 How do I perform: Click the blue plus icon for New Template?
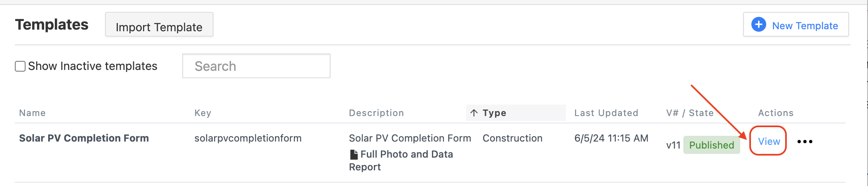pos(758,24)
